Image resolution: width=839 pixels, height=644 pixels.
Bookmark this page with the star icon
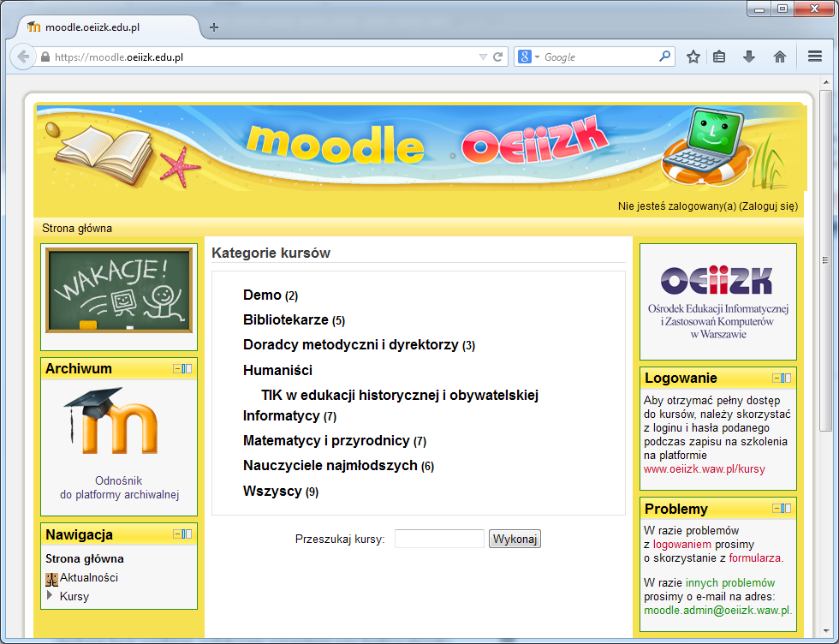point(693,57)
